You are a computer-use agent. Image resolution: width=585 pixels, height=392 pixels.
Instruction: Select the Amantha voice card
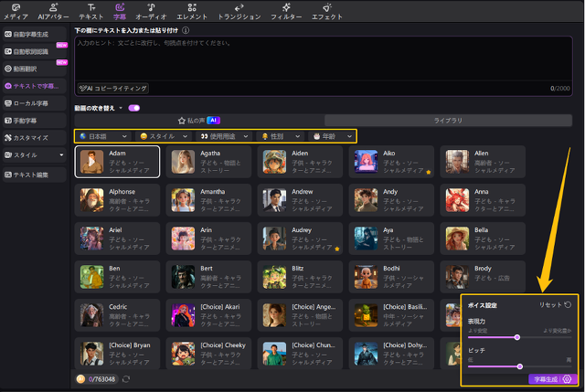pos(208,200)
